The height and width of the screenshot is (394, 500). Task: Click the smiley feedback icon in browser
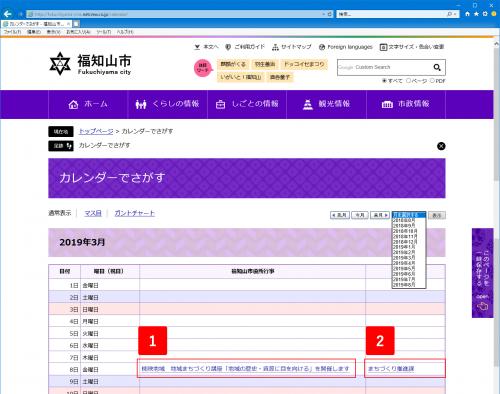494,14
